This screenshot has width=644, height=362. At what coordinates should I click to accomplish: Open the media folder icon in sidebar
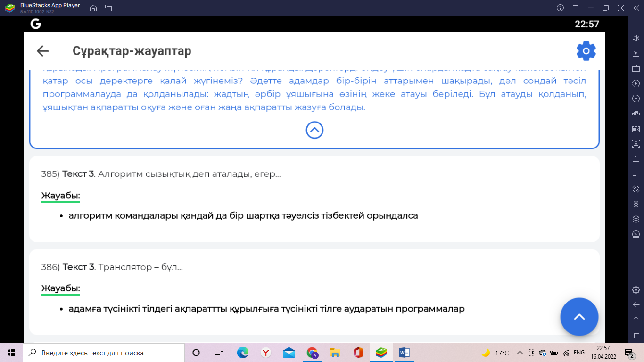(x=636, y=159)
